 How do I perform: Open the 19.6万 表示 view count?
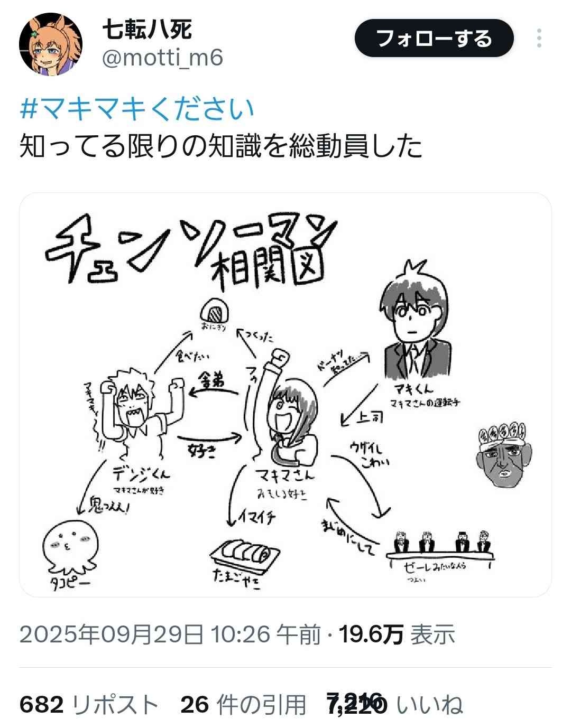click(x=397, y=634)
